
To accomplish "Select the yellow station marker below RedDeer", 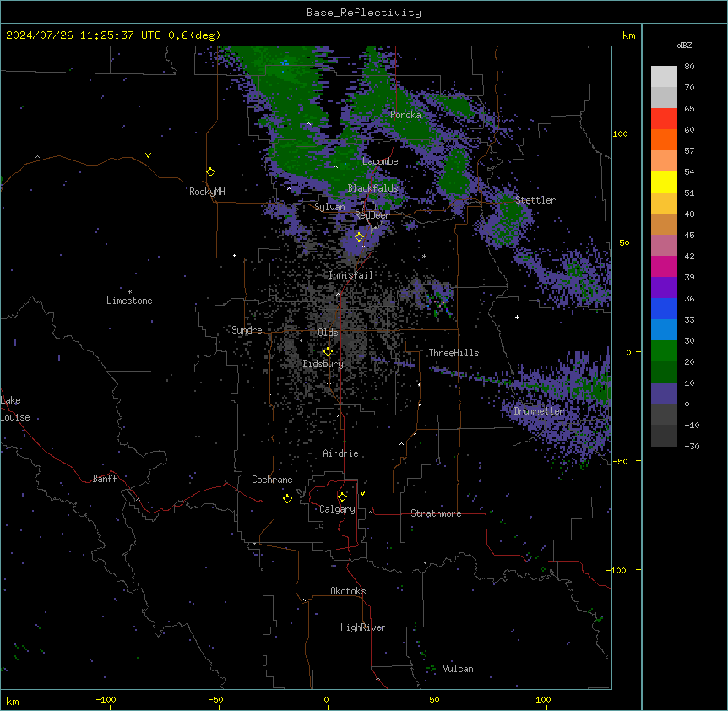I will tap(359, 237).
